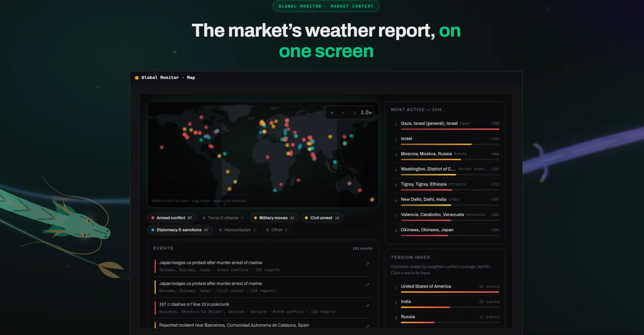Select the Israel +429 row in Most Active

pos(445,140)
